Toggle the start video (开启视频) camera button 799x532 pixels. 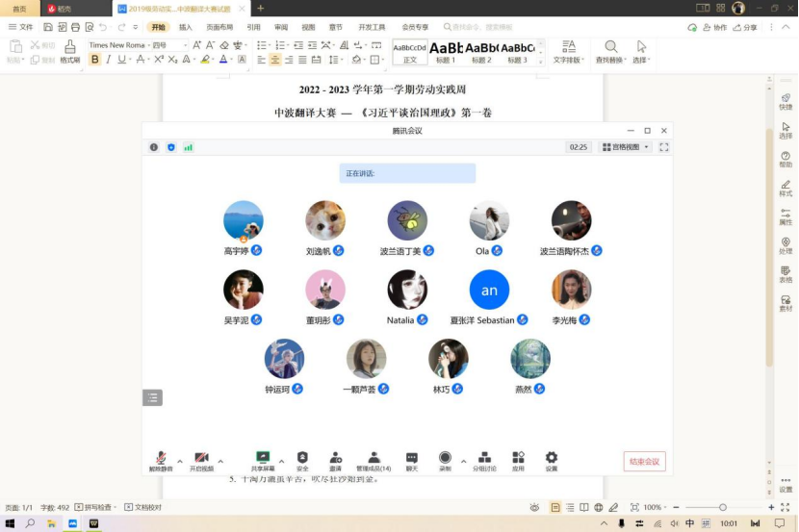click(x=201, y=458)
